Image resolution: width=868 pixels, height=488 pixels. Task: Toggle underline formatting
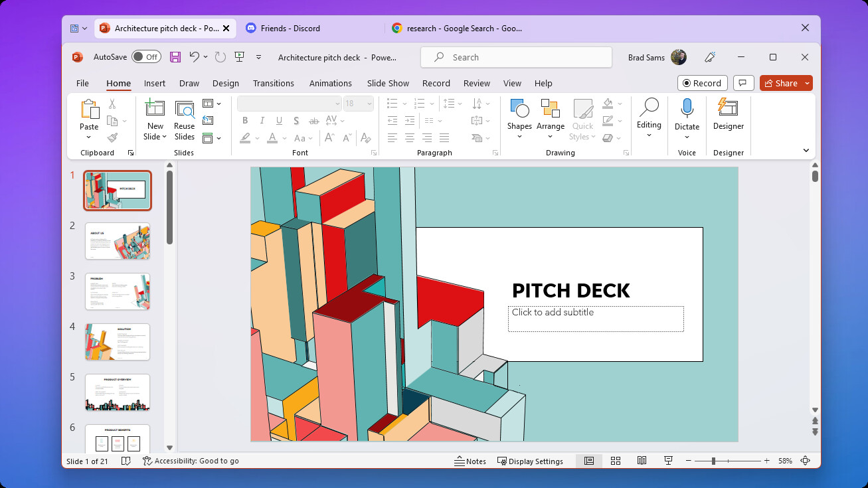click(278, 120)
